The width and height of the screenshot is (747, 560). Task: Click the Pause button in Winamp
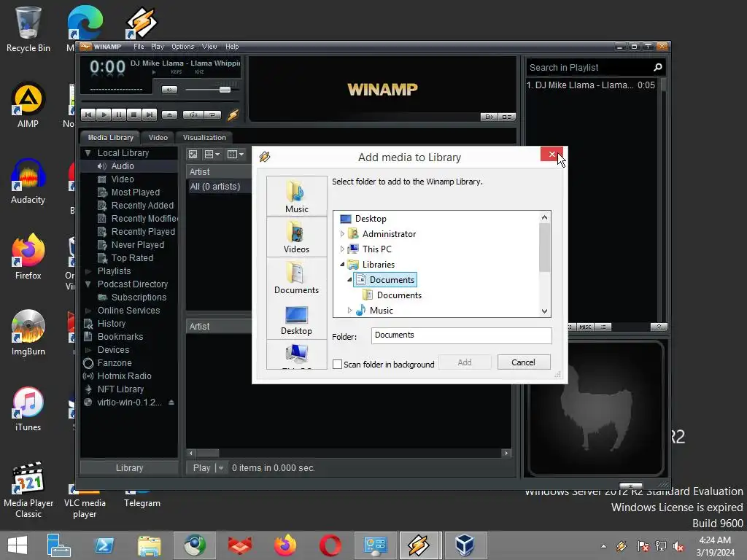(119, 114)
